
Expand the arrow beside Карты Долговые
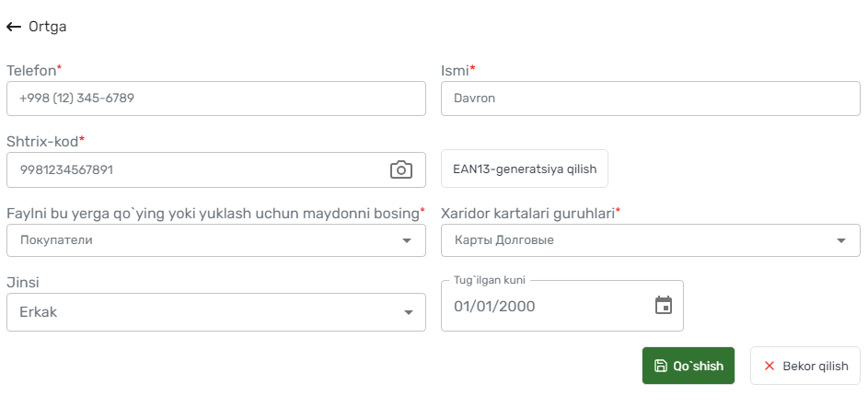click(x=841, y=240)
